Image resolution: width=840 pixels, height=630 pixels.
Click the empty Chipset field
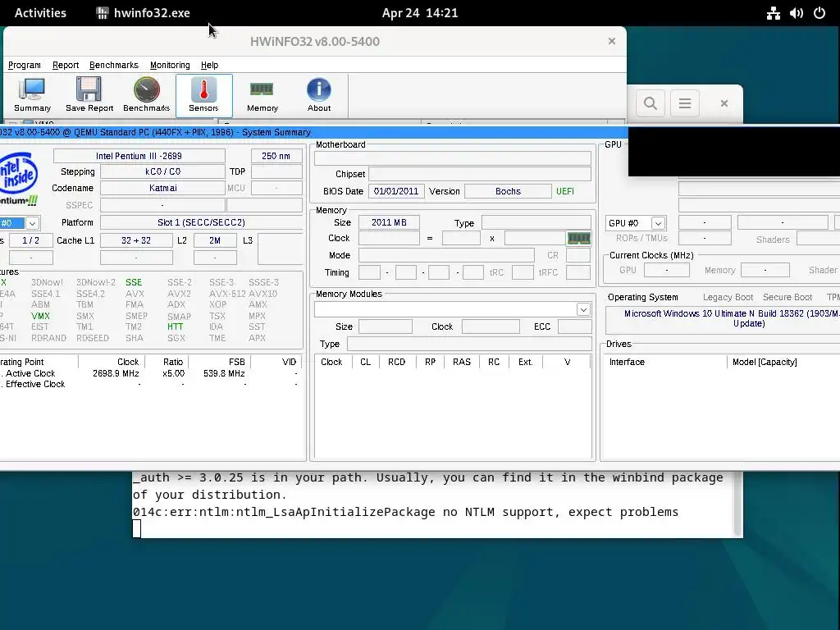tap(480, 174)
